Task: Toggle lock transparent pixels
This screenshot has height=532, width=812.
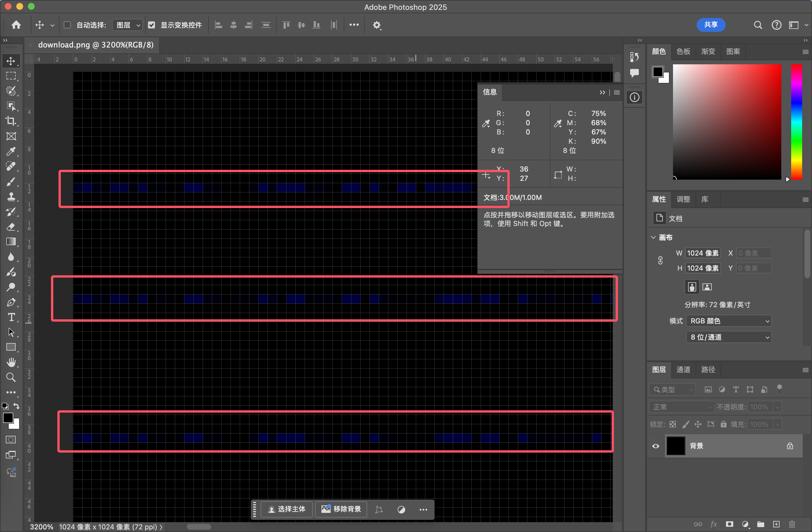Action: pos(672,424)
